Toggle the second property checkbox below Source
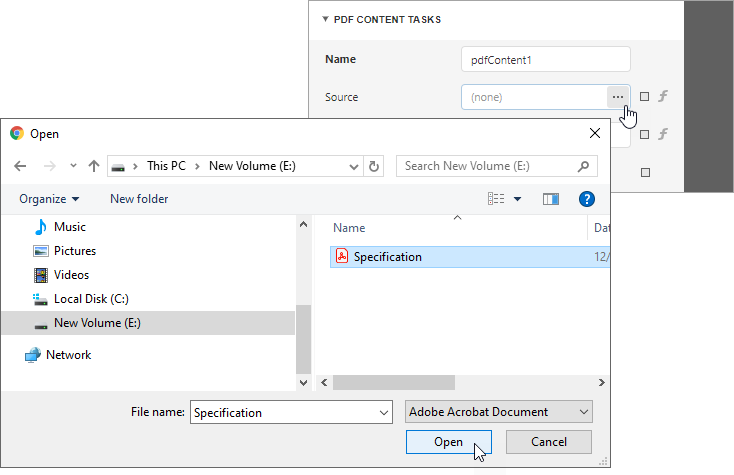The image size is (734, 475). pos(645,134)
